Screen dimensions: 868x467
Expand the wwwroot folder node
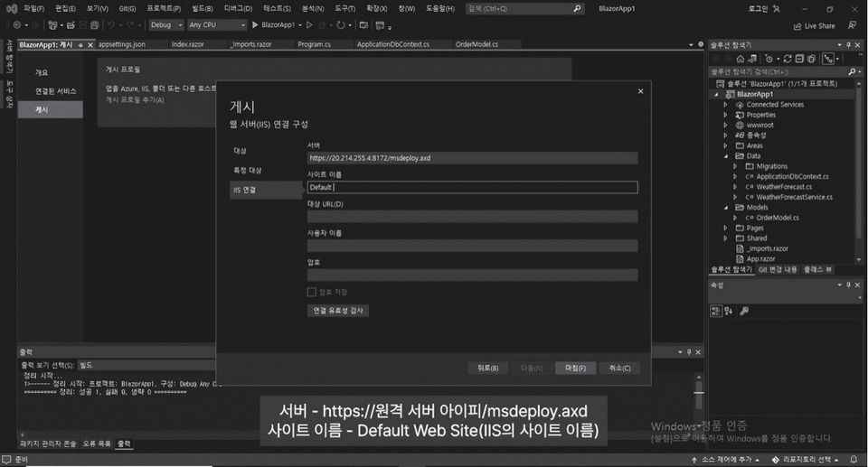[726, 125]
